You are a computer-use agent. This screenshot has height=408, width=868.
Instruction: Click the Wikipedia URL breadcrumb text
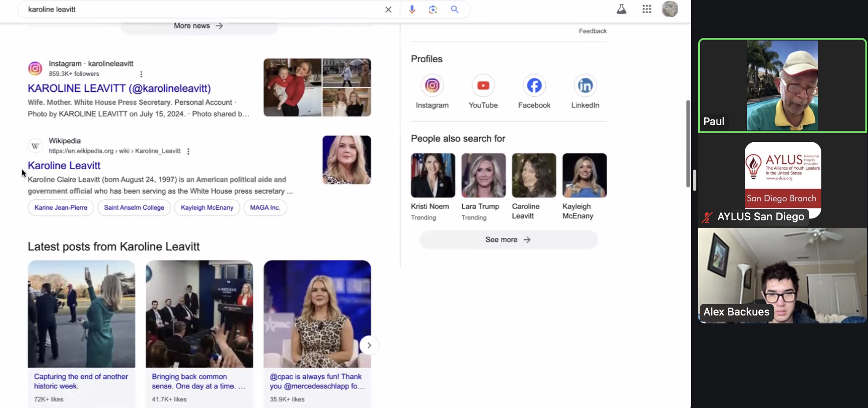point(114,151)
